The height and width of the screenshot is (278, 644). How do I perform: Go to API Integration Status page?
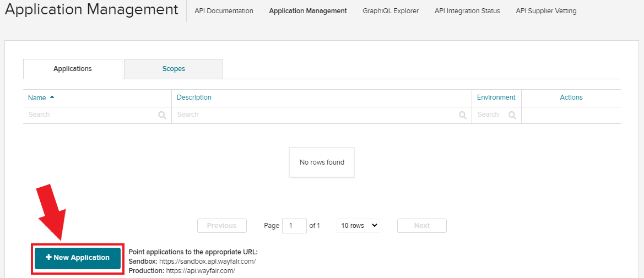tap(467, 11)
